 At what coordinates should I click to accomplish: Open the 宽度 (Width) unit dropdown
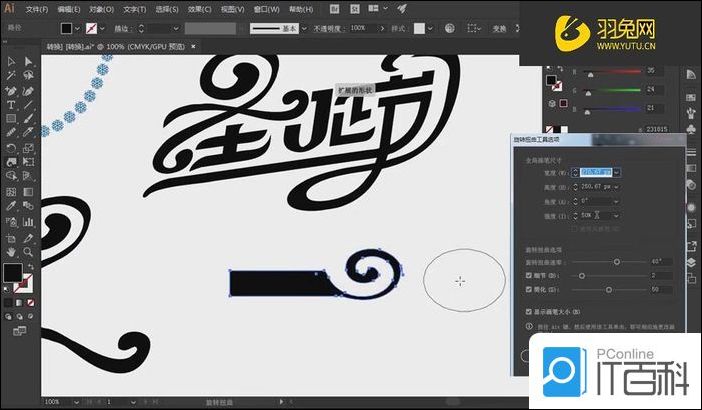(x=616, y=173)
